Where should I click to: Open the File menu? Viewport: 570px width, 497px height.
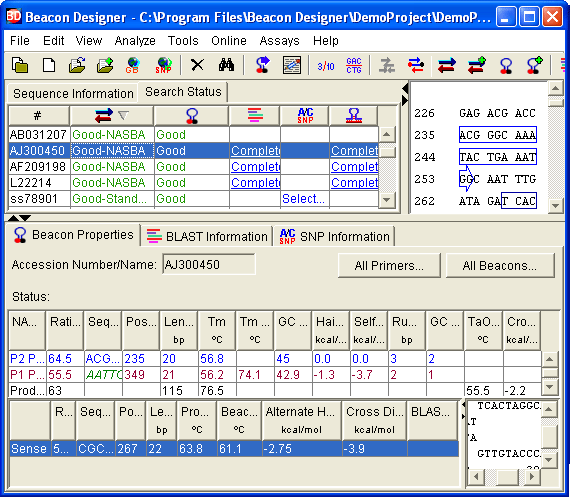20,41
